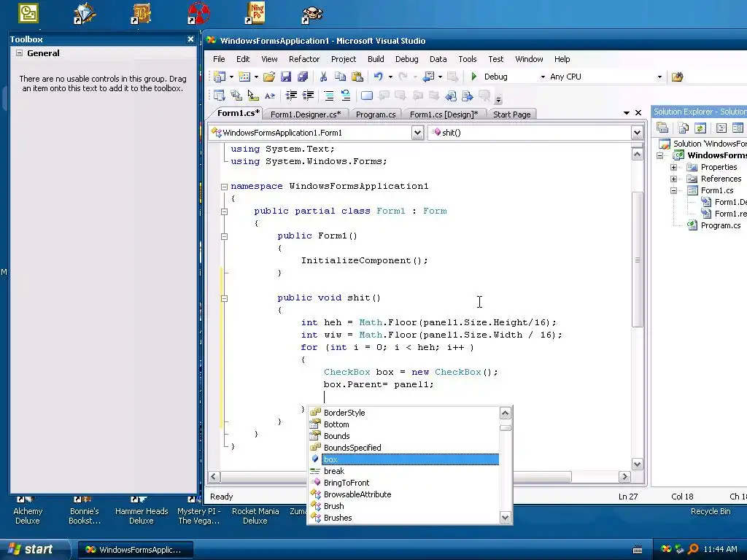
Task: Click the Decrease Indent icon in the text editor toolbar
Action: coord(291,96)
